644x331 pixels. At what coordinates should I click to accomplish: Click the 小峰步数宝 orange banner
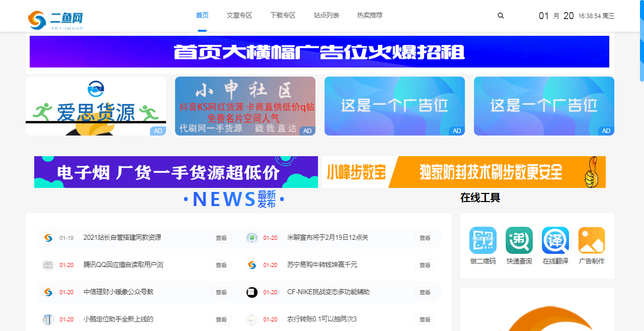tap(464, 172)
